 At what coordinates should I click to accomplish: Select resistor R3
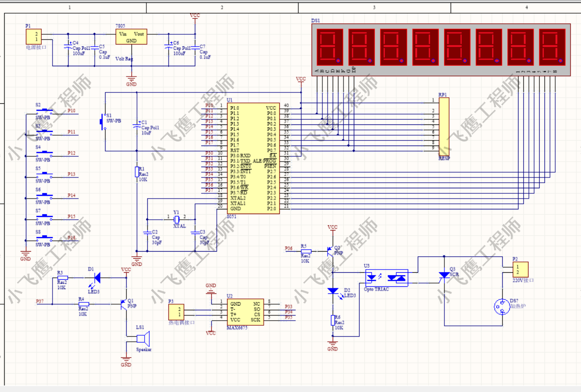click(62, 277)
